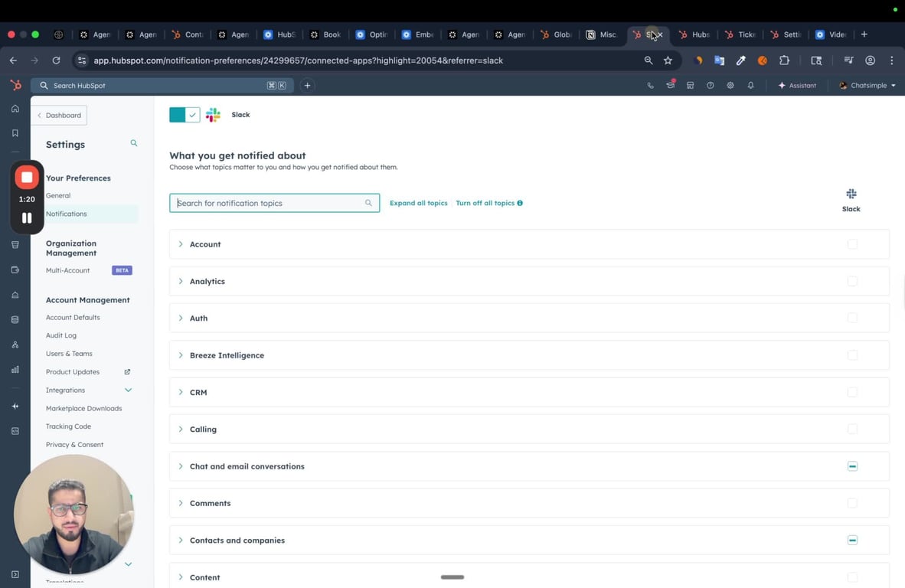Open the Marketplace storefront icon
This screenshot has height=588, width=905.
[x=691, y=86]
